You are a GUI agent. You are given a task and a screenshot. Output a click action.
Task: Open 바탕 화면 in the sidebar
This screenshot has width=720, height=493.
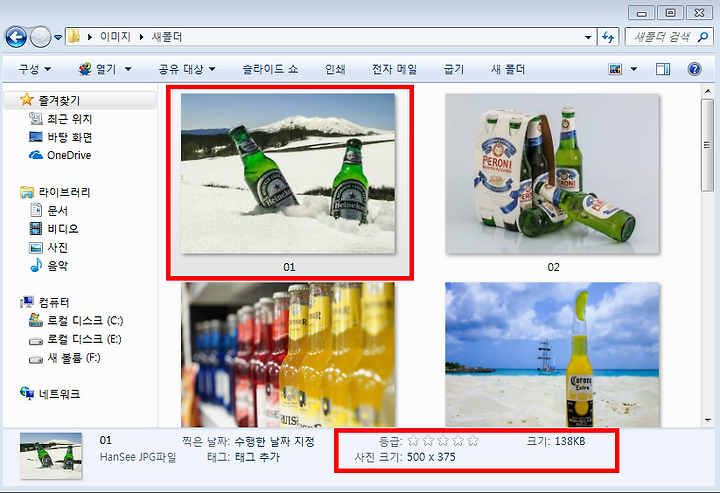pos(70,137)
